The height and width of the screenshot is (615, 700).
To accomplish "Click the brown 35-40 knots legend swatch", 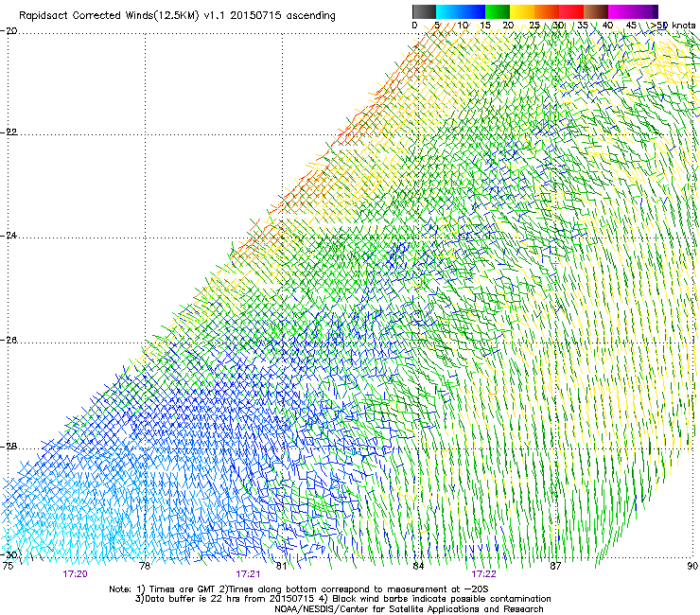I will pos(596,11).
